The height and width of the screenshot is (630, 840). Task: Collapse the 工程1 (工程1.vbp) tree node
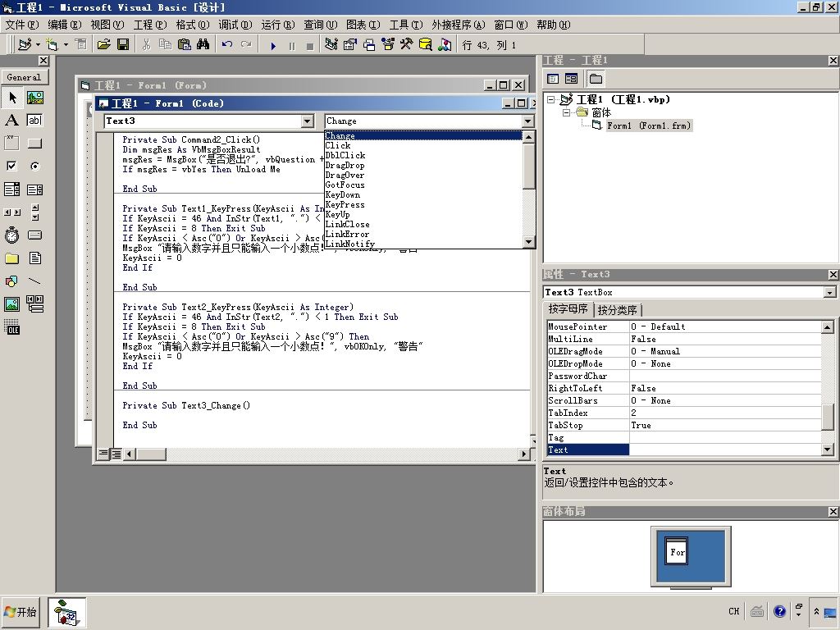point(550,99)
